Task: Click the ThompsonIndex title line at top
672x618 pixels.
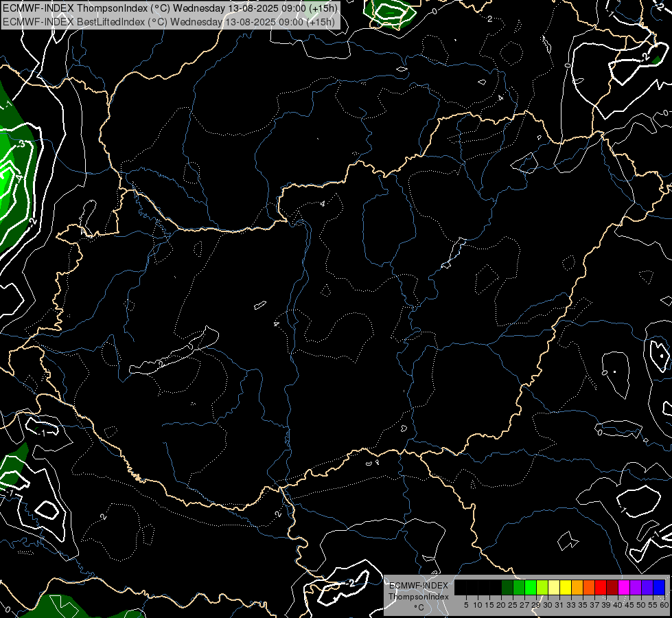Action: click(x=170, y=8)
